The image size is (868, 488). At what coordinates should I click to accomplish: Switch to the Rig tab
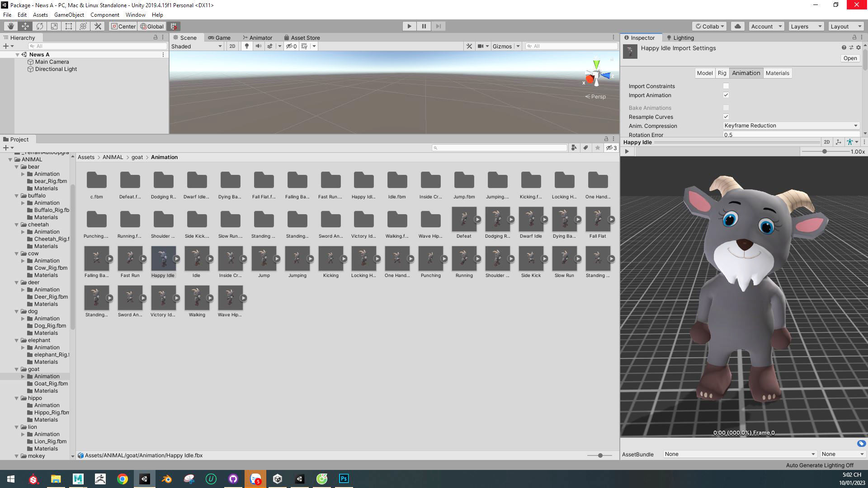click(722, 73)
